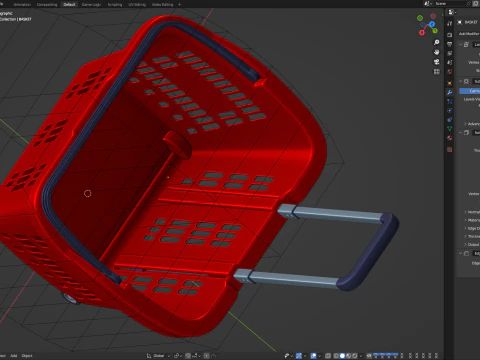The height and width of the screenshot is (360, 480).
Task: Open the Scene properties tab
Action: 450,62
